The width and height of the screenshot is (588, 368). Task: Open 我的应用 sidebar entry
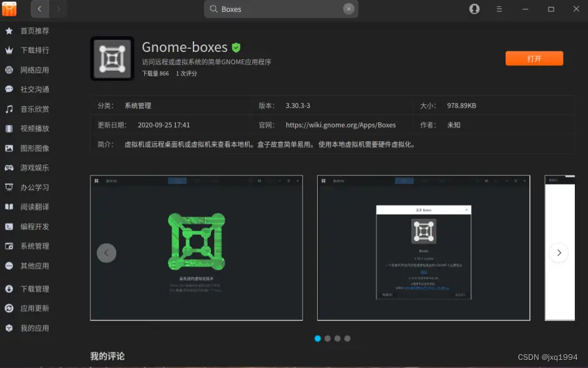click(x=34, y=328)
